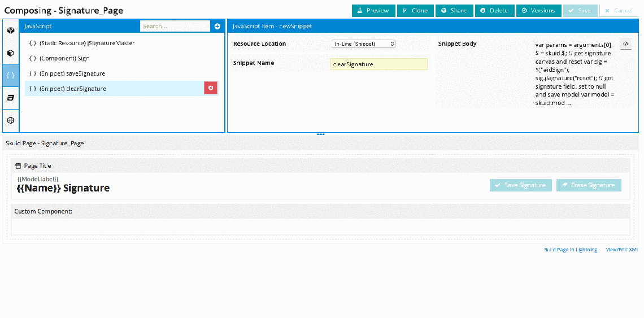This screenshot has height=318, width=644.
Task: Click the Share button
Action: [x=454, y=11]
